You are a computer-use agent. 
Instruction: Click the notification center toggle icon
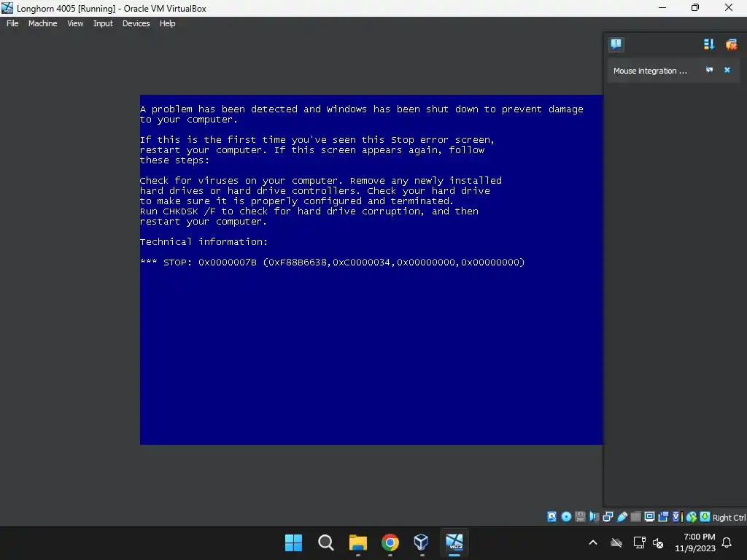pyautogui.click(x=616, y=44)
